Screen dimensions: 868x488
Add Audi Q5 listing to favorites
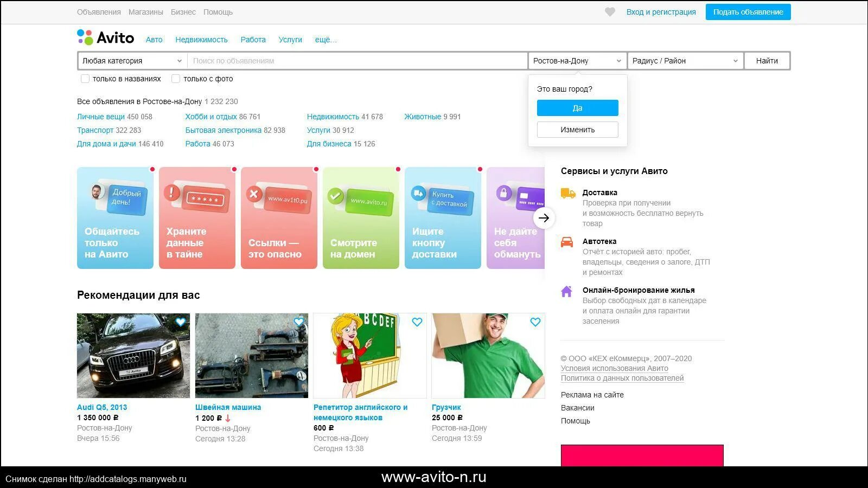[x=180, y=322]
